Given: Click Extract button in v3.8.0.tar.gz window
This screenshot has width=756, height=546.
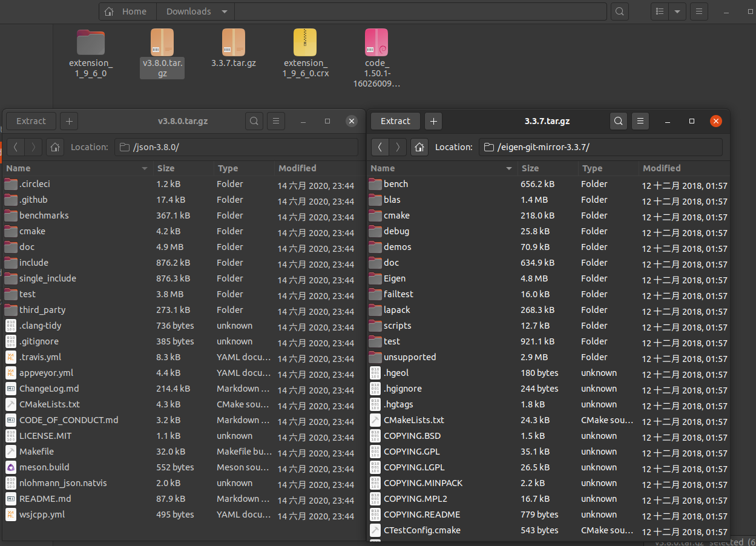Looking at the screenshot, I should pyautogui.click(x=31, y=121).
